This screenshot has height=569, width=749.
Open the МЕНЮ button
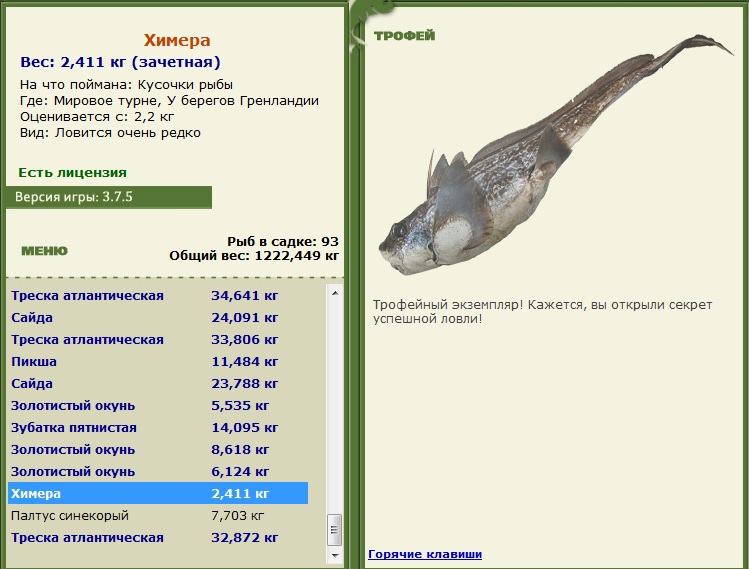pos(44,251)
